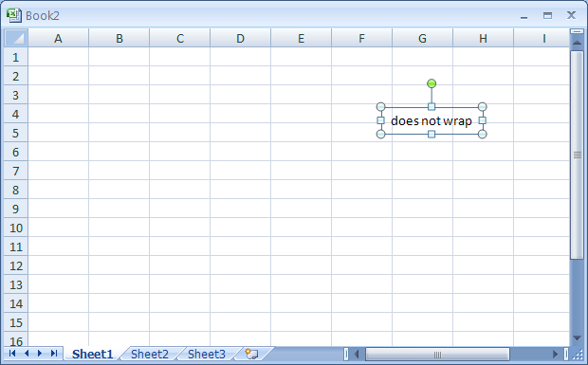Image resolution: width=588 pixels, height=365 pixels.
Task: Go to the last sheet with the navigation arrow
Action: click(54, 354)
